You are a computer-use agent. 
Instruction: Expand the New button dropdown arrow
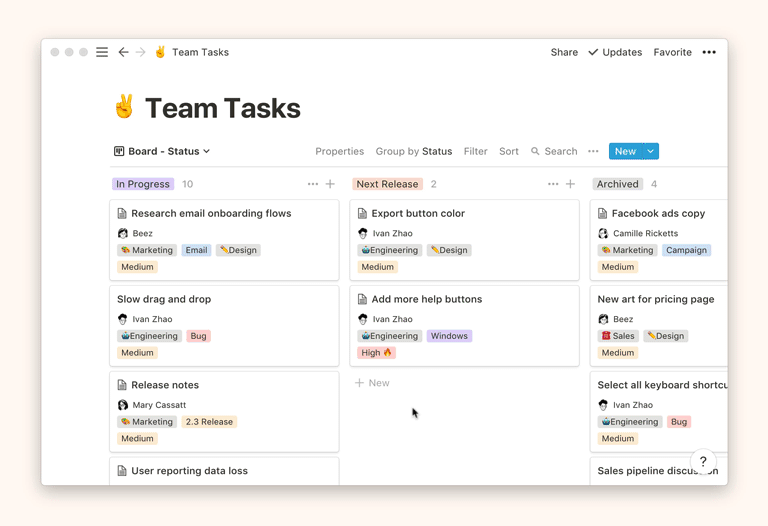click(650, 152)
